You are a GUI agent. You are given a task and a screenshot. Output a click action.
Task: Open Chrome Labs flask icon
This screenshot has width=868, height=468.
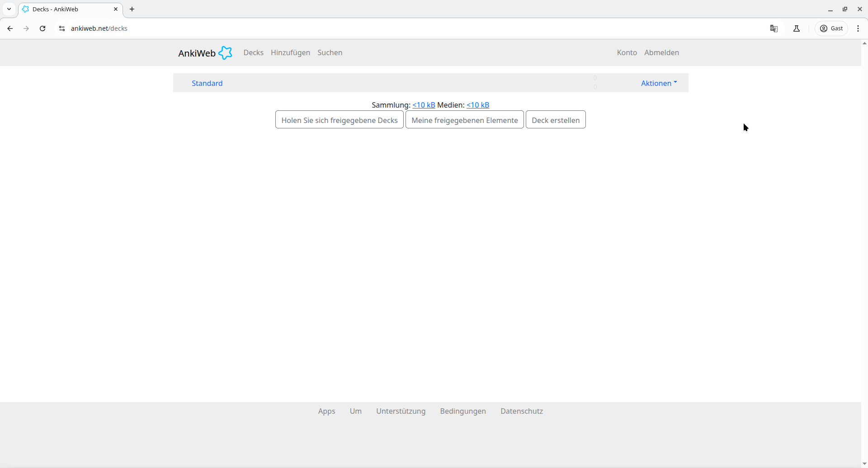797,28
